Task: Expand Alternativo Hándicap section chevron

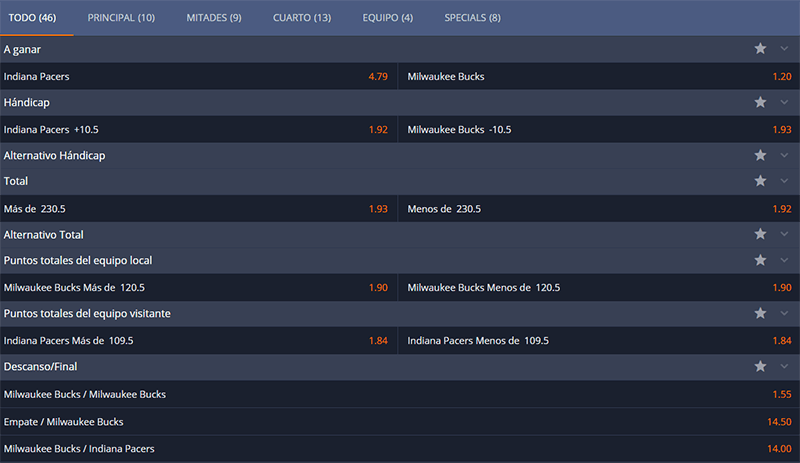Action: tap(784, 155)
